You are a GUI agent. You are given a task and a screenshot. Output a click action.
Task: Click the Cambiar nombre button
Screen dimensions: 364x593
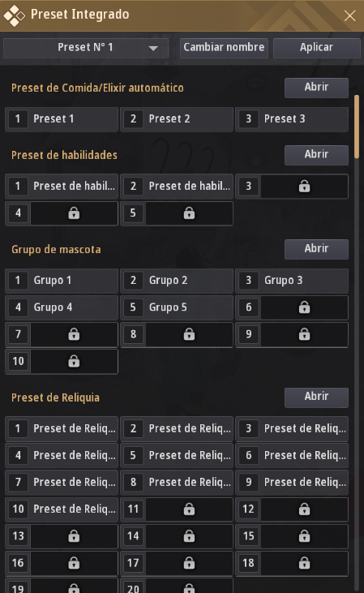[224, 48]
